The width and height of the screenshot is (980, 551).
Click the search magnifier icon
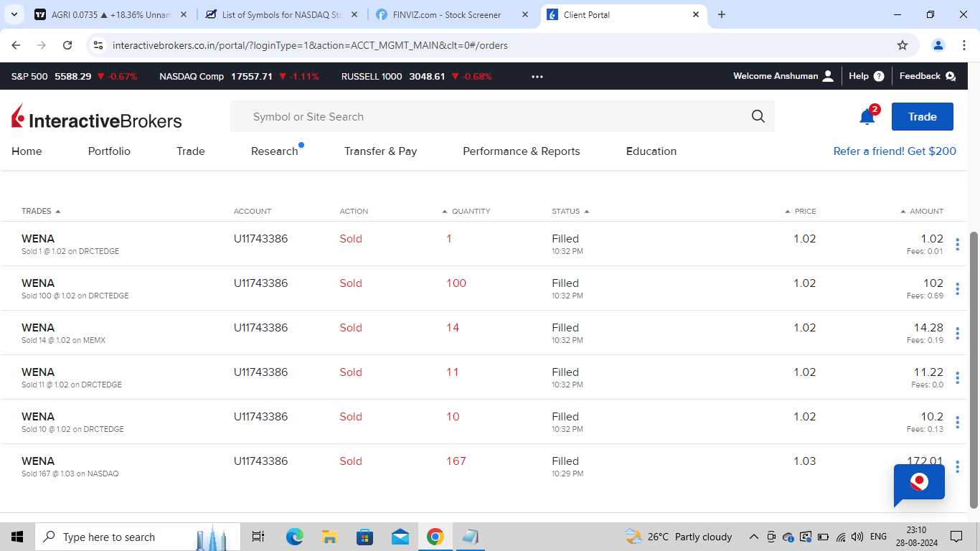coord(758,117)
